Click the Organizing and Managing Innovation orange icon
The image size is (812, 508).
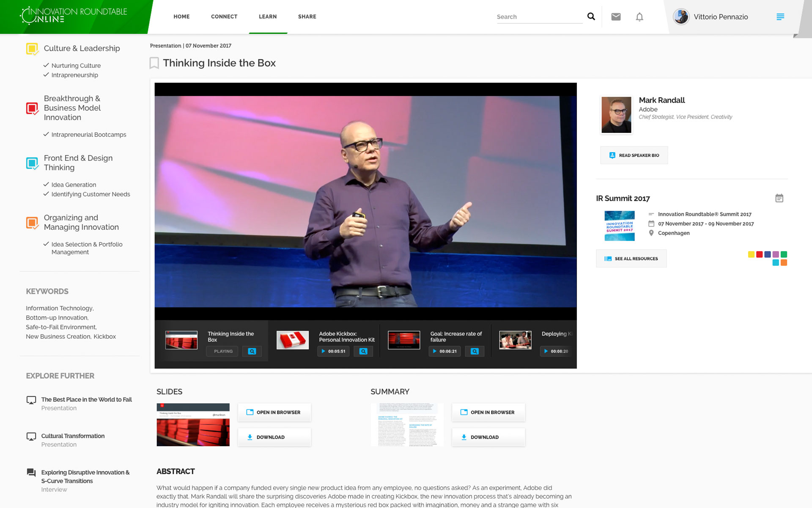click(x=31, y=221)
